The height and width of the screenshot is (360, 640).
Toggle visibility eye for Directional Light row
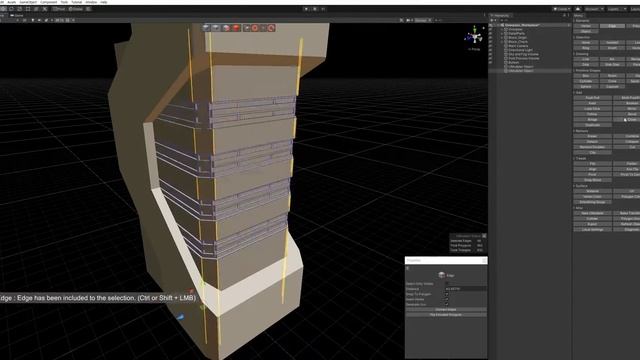click(490, 50)
